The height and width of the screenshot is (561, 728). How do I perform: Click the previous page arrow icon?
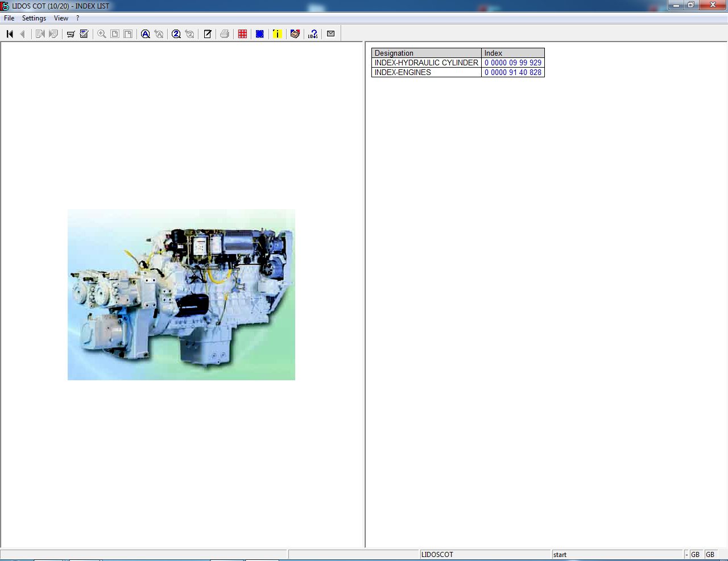22,34
